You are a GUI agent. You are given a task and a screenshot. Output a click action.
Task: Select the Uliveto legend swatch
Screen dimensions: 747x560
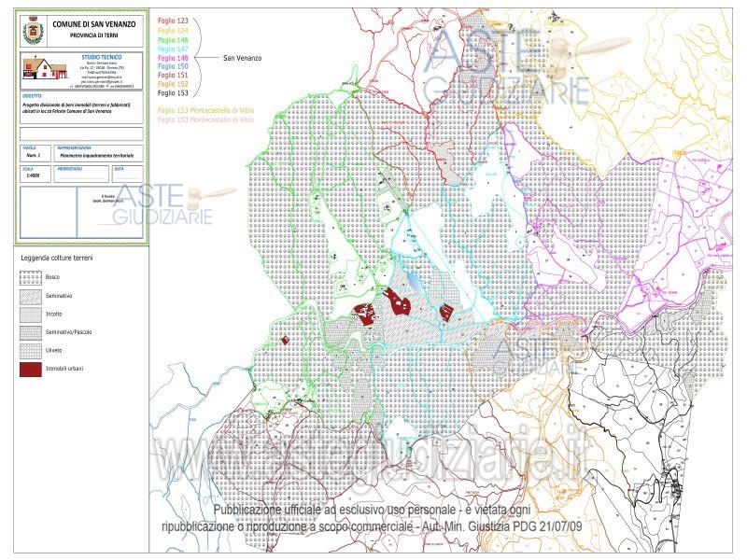[31, 351]
